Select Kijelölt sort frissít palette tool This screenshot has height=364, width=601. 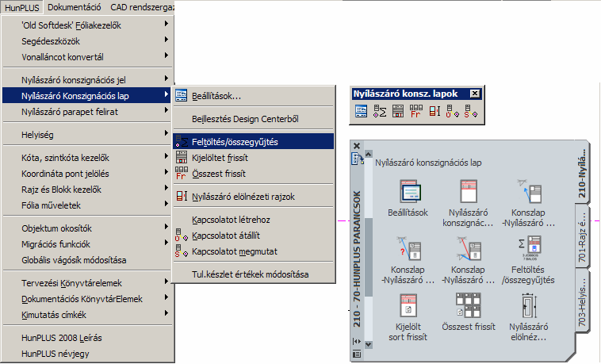408,317
